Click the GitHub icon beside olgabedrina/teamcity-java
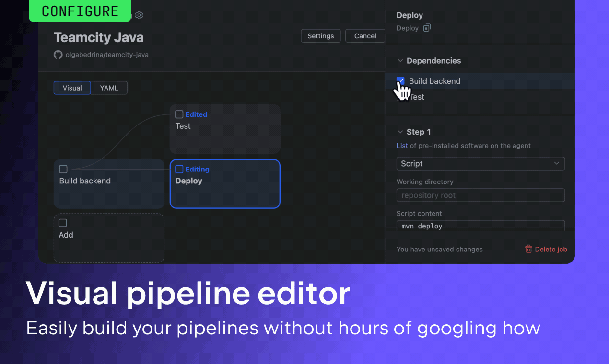Screen dimensions: 609x364 [58, 55]
